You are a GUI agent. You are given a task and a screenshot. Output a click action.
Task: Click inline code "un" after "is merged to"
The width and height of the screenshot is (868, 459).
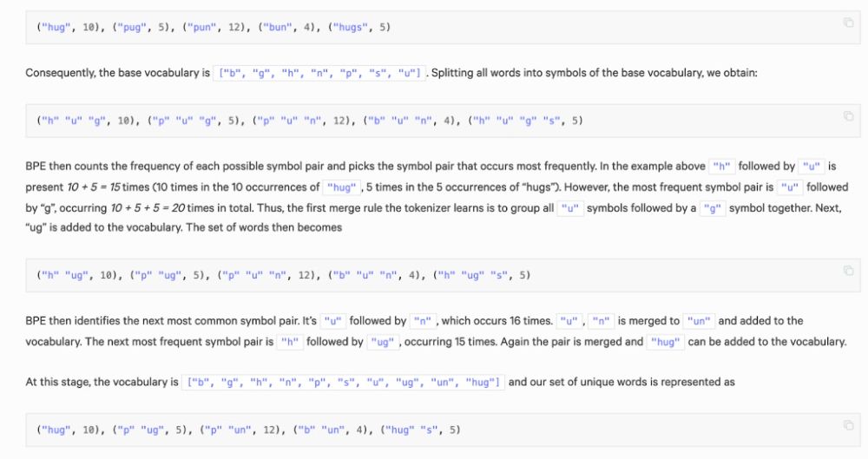pos(699,321)
